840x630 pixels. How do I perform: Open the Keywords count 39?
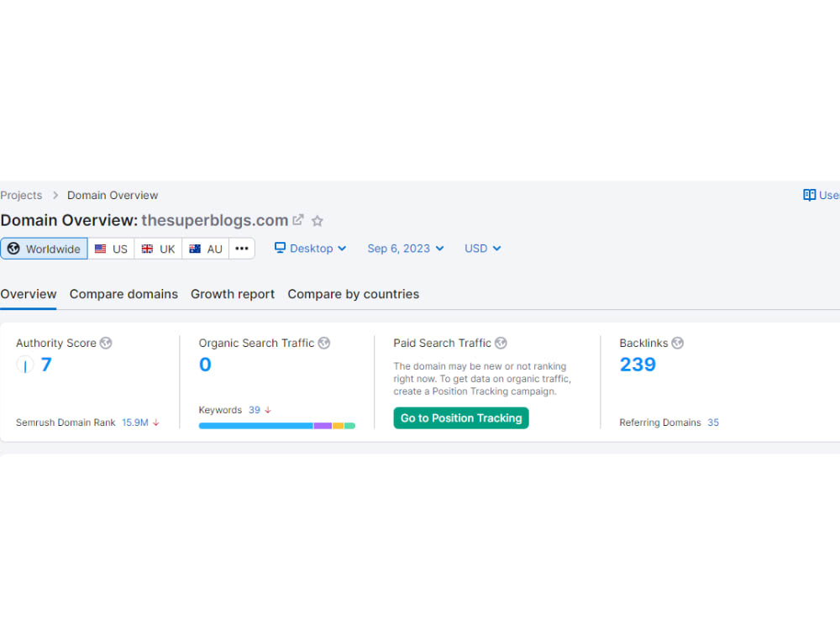[x=255, y=410]
